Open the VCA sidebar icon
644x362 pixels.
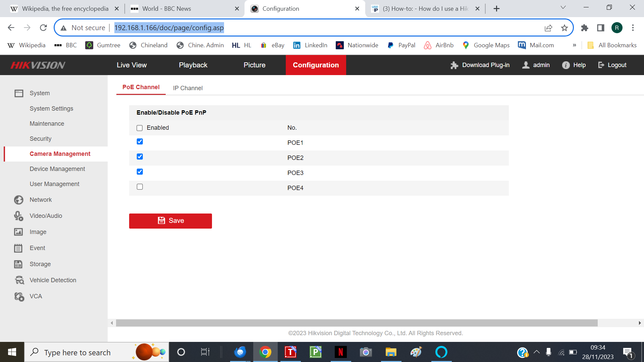(19, 296)
